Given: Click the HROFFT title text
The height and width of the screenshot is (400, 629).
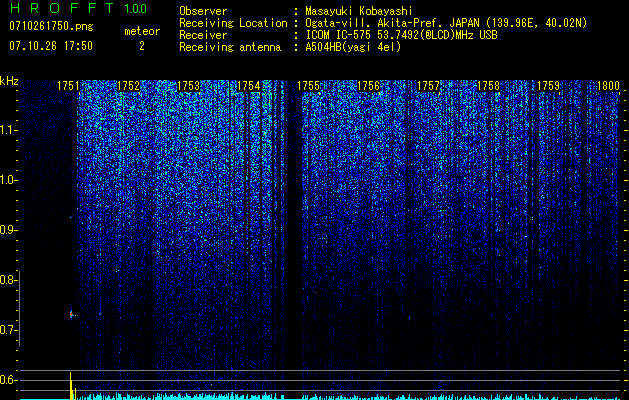Looking at the screenshot, I should tap(62, 8).
